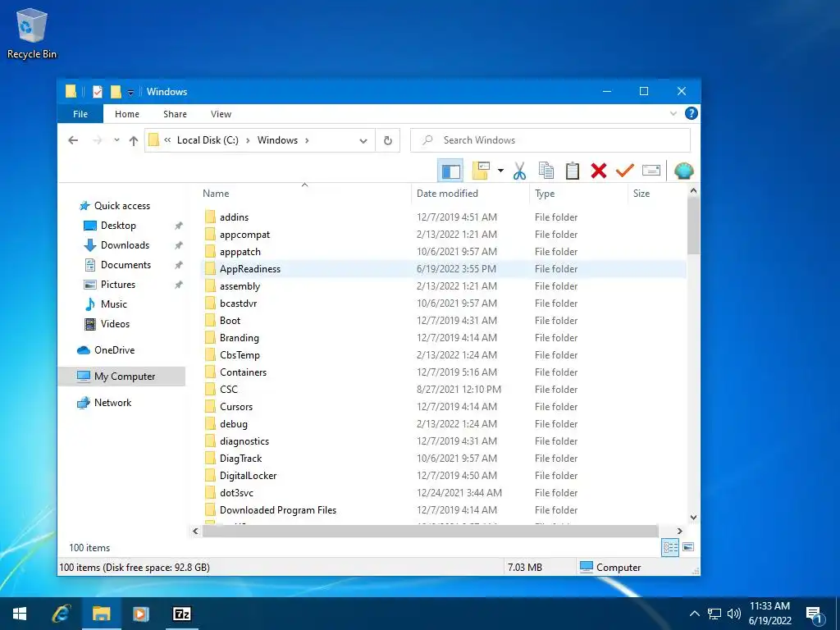This screenshot has height=630, width=840.
Task: Open Downloads in the navigation pane
Action: (x=125, y=245)
